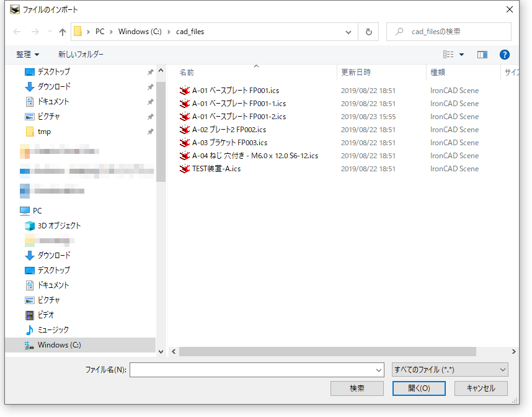Click the 検索 button
The width and height of the screenshot is (532, 417).
click(x=357, y=388)
